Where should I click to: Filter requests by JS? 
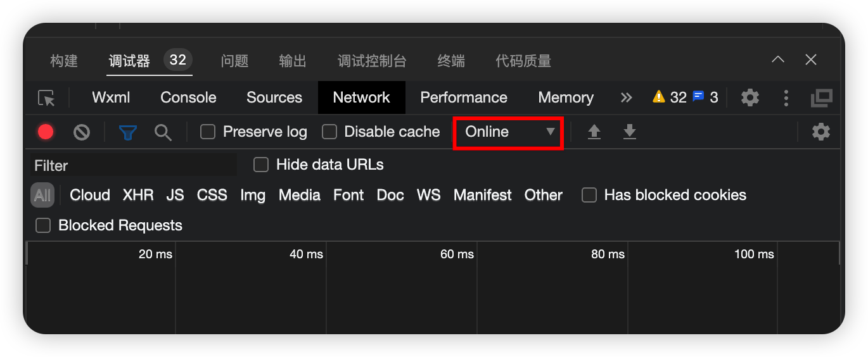[x=175, y=195]
